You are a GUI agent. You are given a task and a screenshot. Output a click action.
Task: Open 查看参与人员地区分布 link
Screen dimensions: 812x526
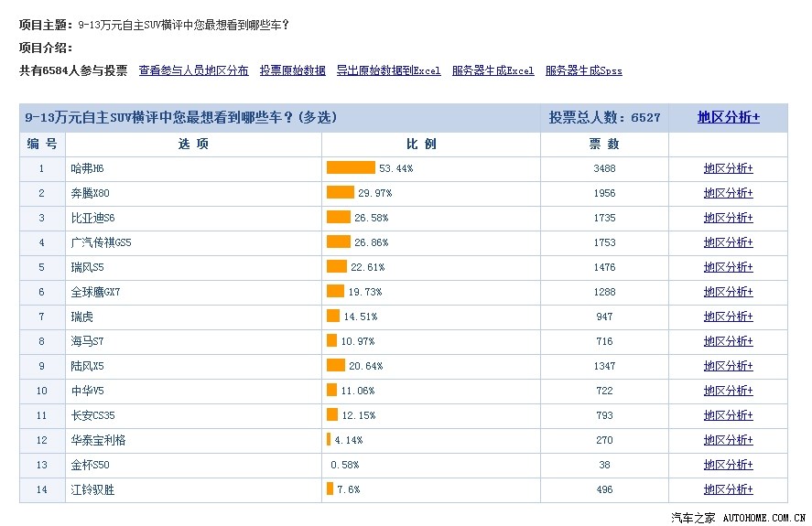(193, 70)
